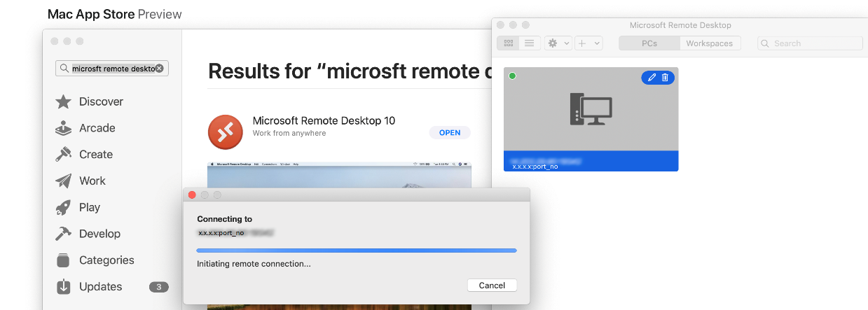This screenshot has width=868, height=310.
Task: Open the plus add menu in Remote Desktop
Action: tap(588, 43)
